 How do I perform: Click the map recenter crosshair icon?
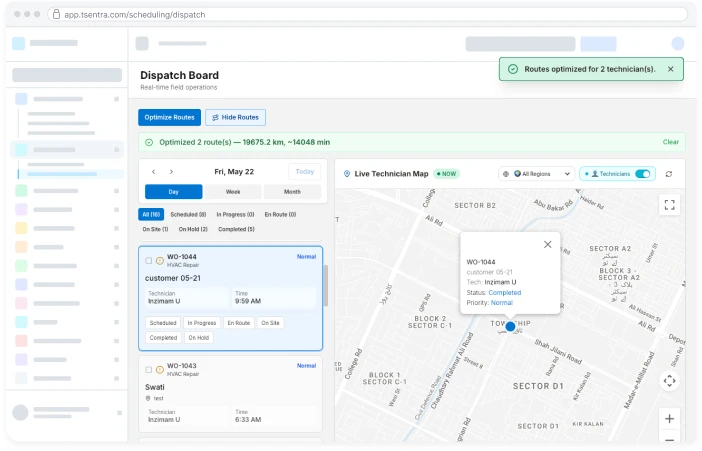pos(669,381)
